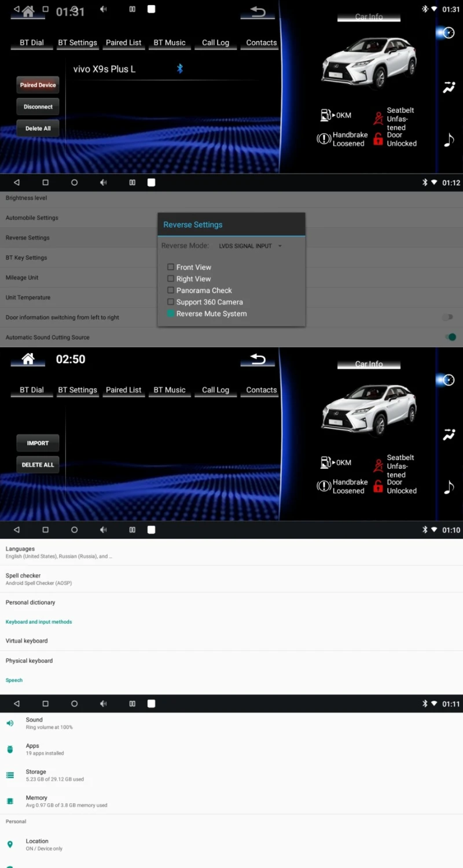
Task: Tap Bluetooth icon next to vivo X9s Plus L
Action: pos(179,69)
